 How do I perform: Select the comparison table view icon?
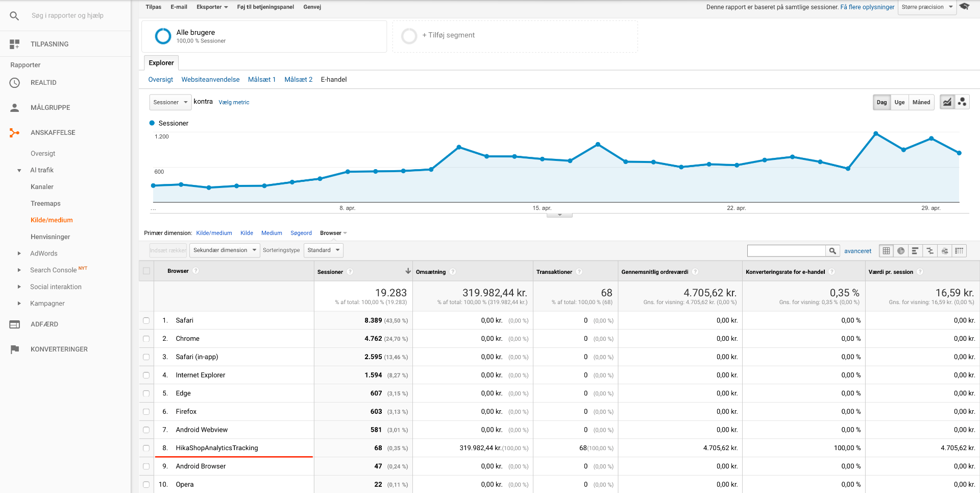point(930,251)
